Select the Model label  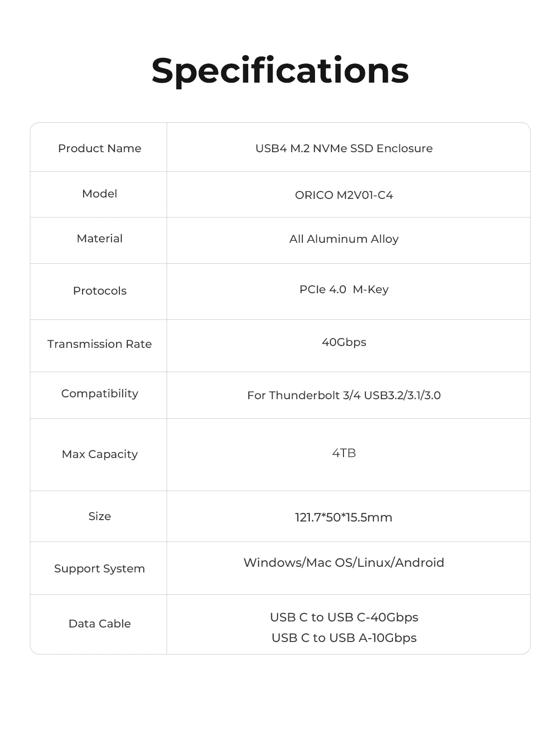pyautogui.click(x=99, y=194)
